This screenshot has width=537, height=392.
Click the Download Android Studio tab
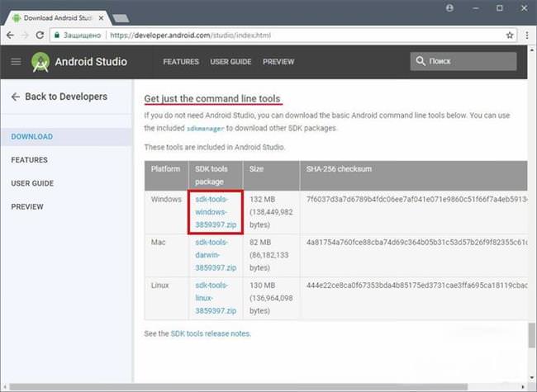[57, 18]
